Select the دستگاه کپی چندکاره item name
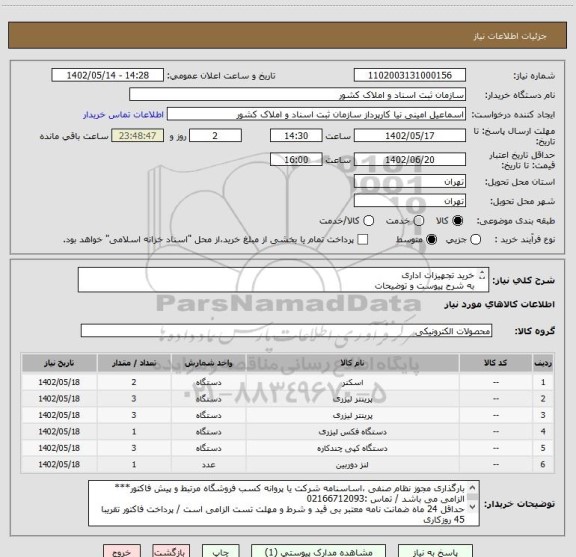The height and width of the screenshot is (557, 576). coord(352,448)
